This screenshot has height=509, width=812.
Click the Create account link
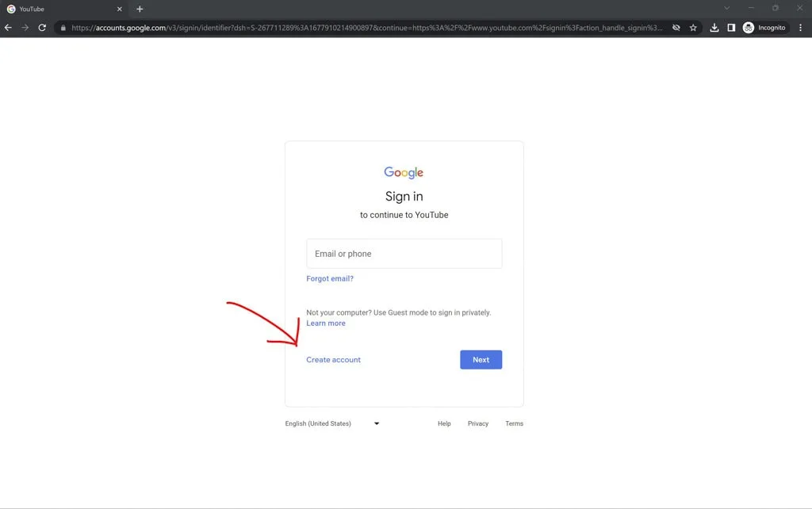333,359
